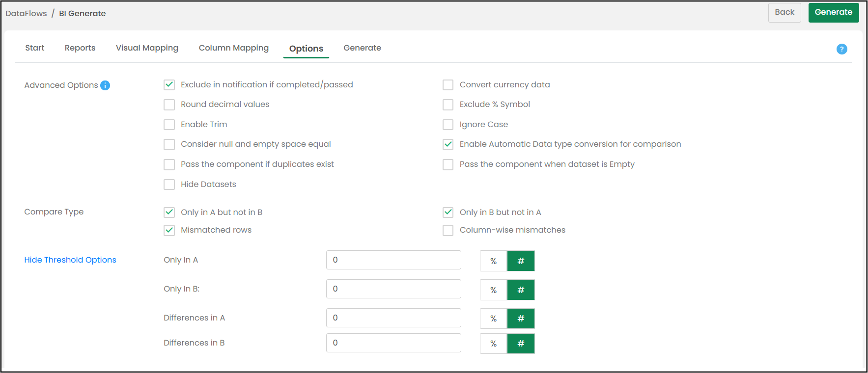Switch Only In B threshold to percent
Viewport: 868px width, 373px height.
pyautogui.click(x=494, y=290)
